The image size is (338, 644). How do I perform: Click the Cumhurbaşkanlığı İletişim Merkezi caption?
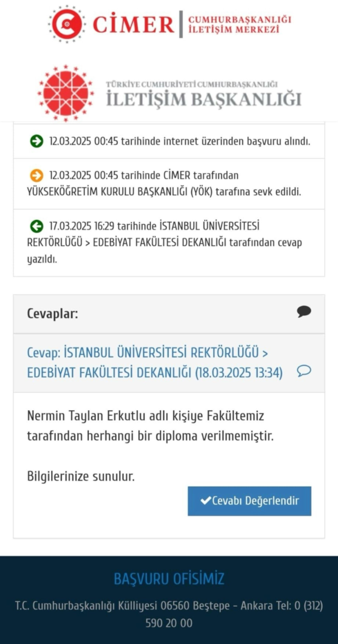point(239,25)
